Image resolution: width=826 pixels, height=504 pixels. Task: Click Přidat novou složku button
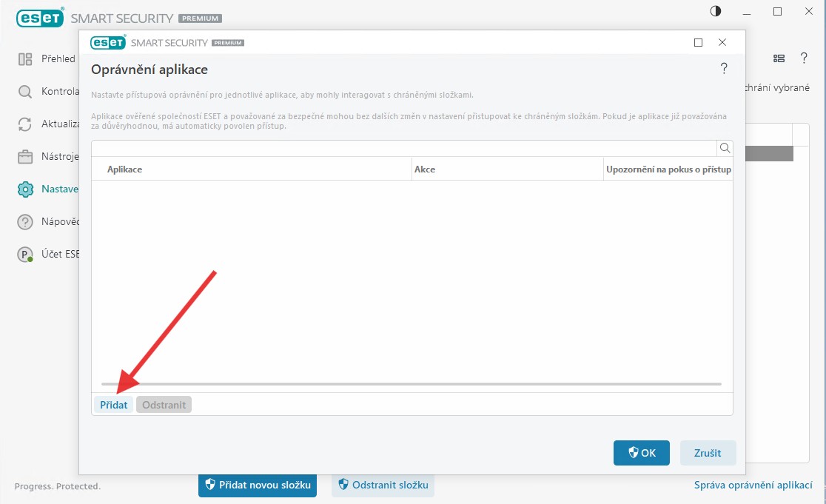[x=257, y=485]
